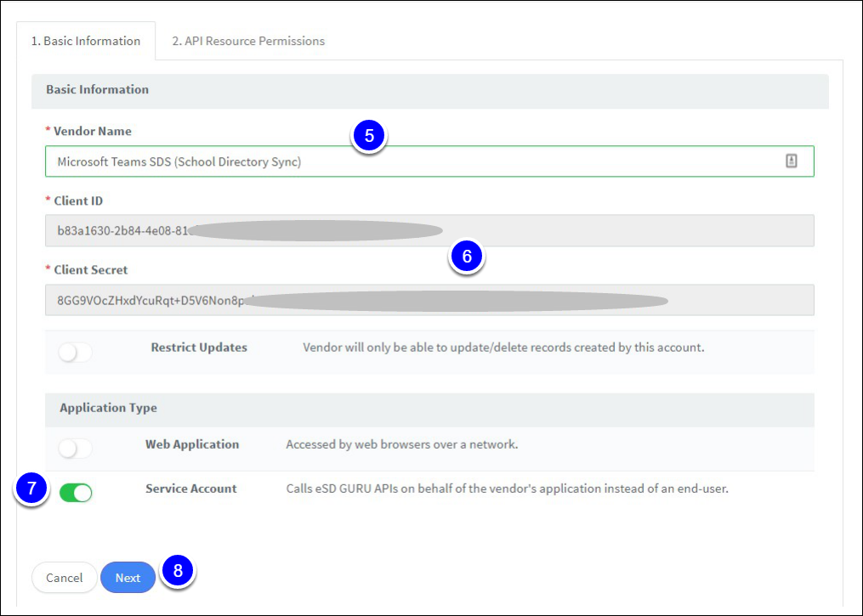Disable the Service Account toggle
This screenshot has width=863, height=616.
tap(76, 492)
